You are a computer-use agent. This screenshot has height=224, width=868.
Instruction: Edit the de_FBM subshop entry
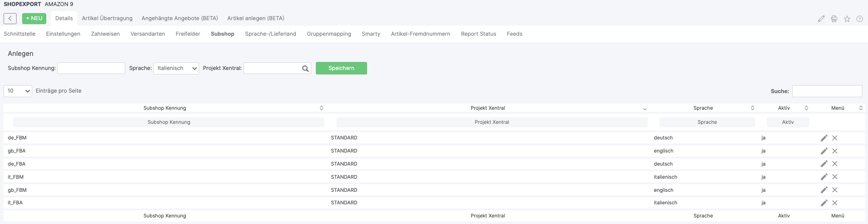pos(824,138)
